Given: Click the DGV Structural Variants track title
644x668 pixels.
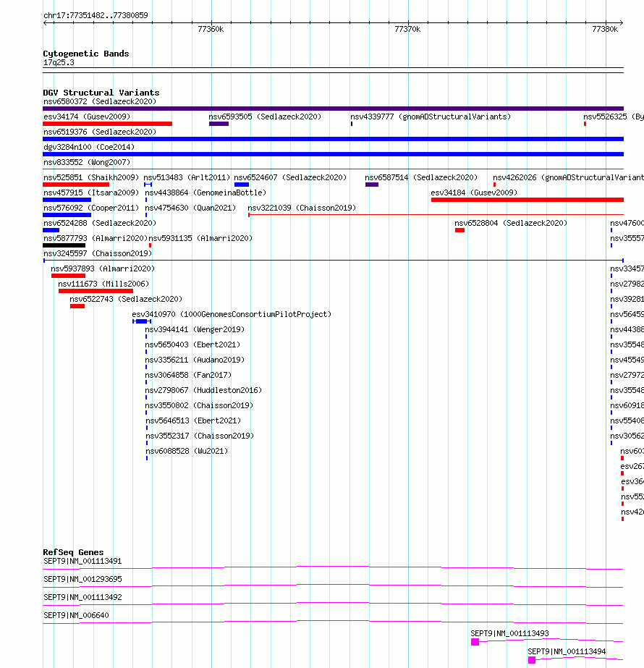Looking at the screenshot, I should click(x=101, y=93).
